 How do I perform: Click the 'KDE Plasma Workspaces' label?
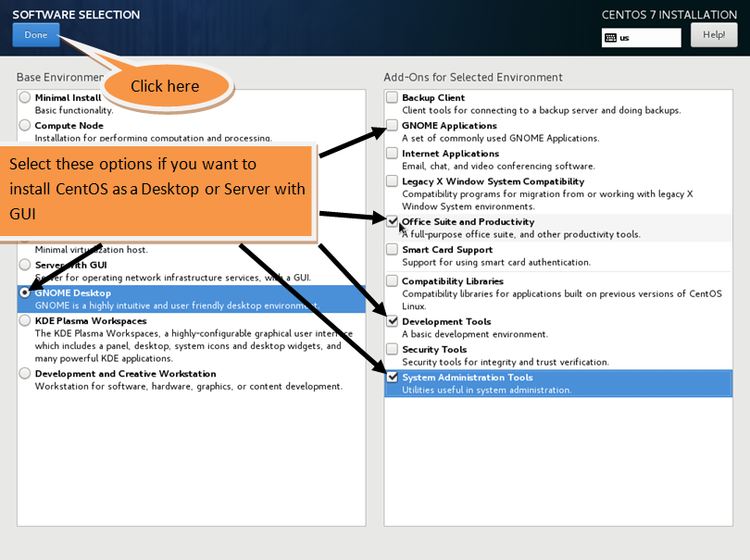91,320
